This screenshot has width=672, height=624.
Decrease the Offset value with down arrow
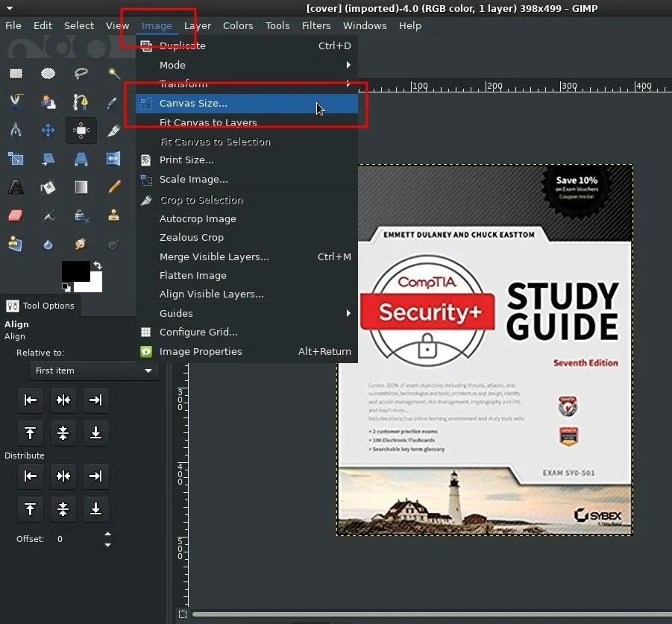point(107,545)
